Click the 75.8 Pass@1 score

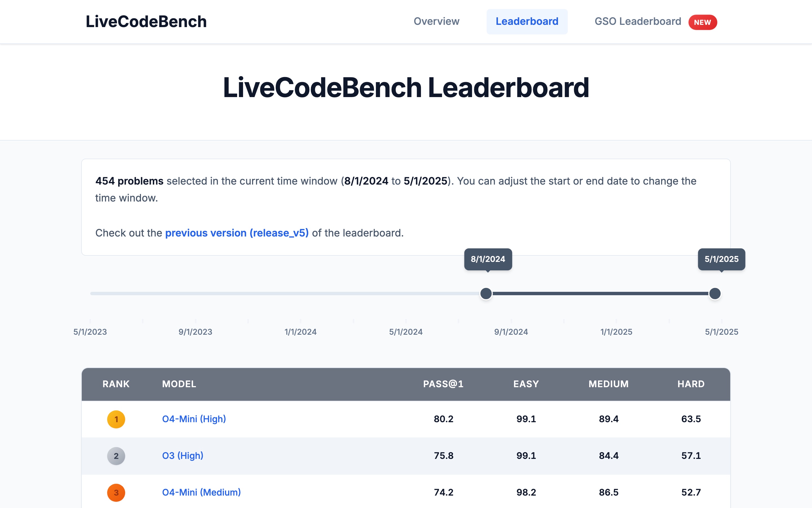pos(443,456)
